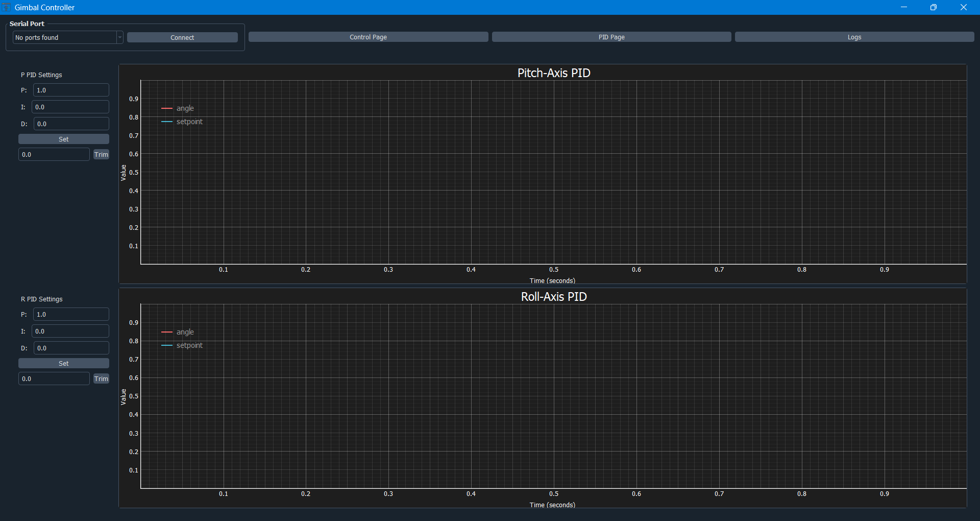Click the roll trim value field
The width and height of the screenshot is (980, 521).
[x=54, y=378]
